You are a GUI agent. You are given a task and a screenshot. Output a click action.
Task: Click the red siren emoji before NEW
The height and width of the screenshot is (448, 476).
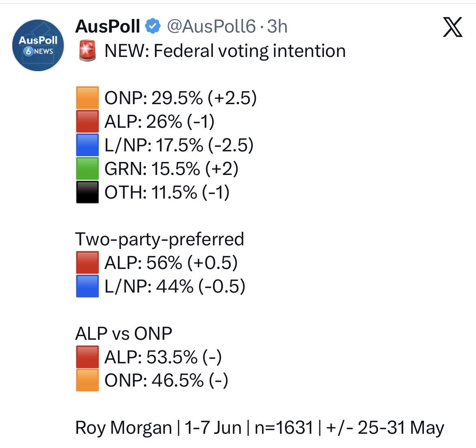click(87, 51)
